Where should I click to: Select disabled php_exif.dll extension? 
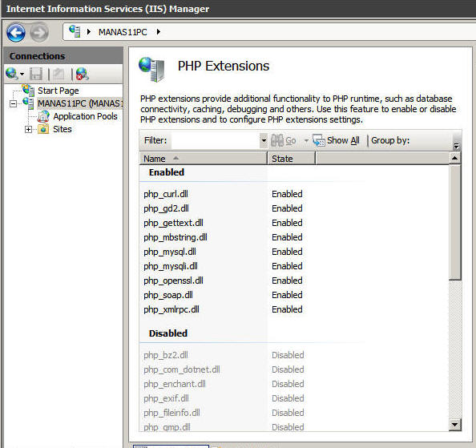point(166,398)
